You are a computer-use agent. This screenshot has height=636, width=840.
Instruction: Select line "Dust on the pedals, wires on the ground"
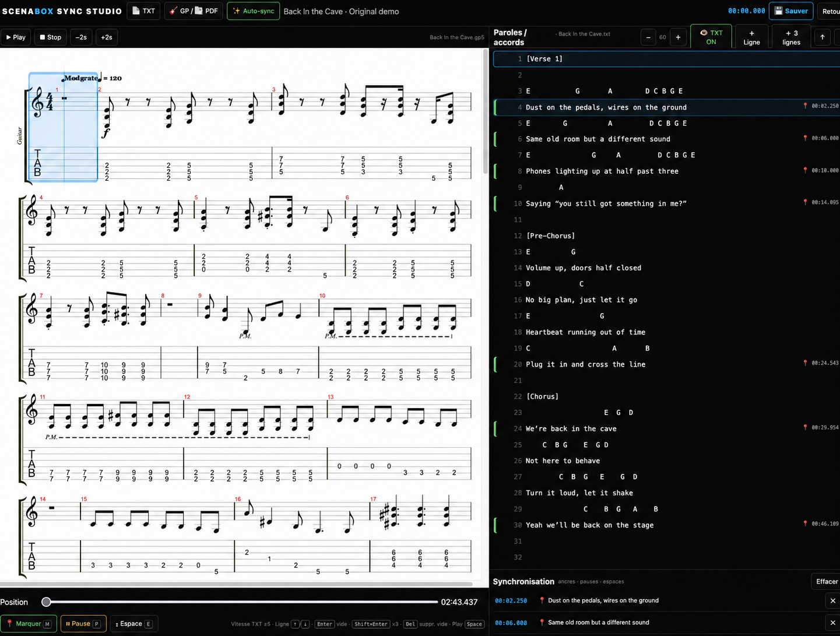point(666,107)
